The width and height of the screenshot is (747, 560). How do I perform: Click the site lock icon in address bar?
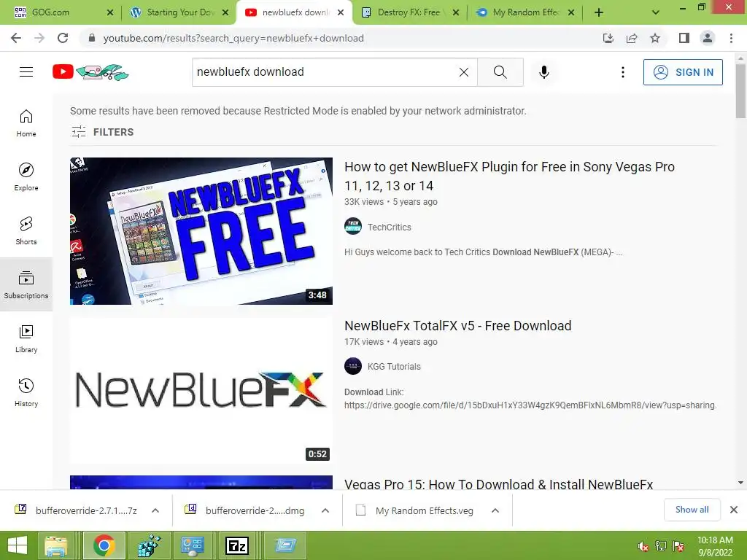(x=92, y=38)
